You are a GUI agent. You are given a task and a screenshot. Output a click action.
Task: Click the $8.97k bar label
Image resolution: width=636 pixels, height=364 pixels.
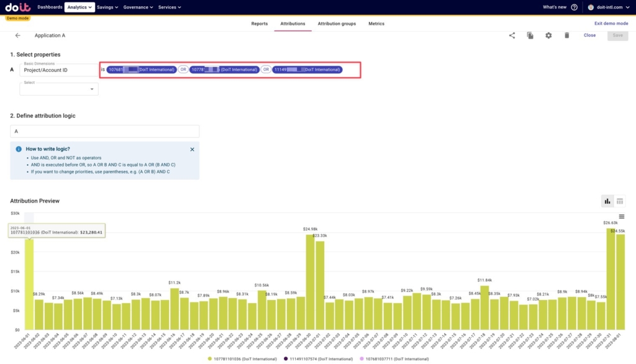point(368,291)
